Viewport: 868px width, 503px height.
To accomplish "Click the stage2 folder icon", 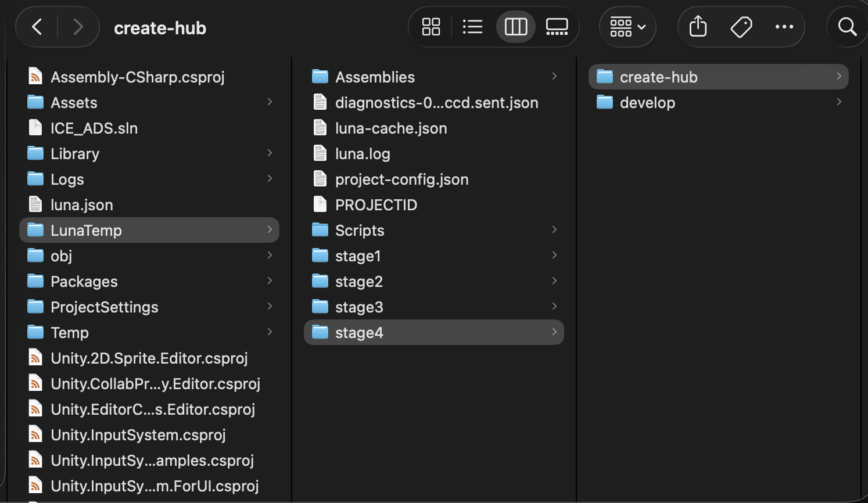I will tap(320, 281).
